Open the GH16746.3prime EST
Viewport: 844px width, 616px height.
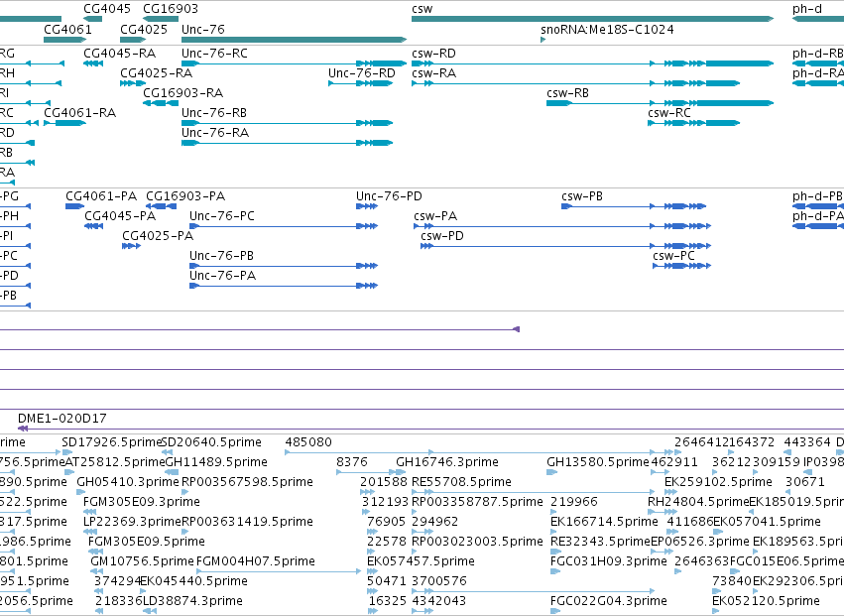point(402,472)
